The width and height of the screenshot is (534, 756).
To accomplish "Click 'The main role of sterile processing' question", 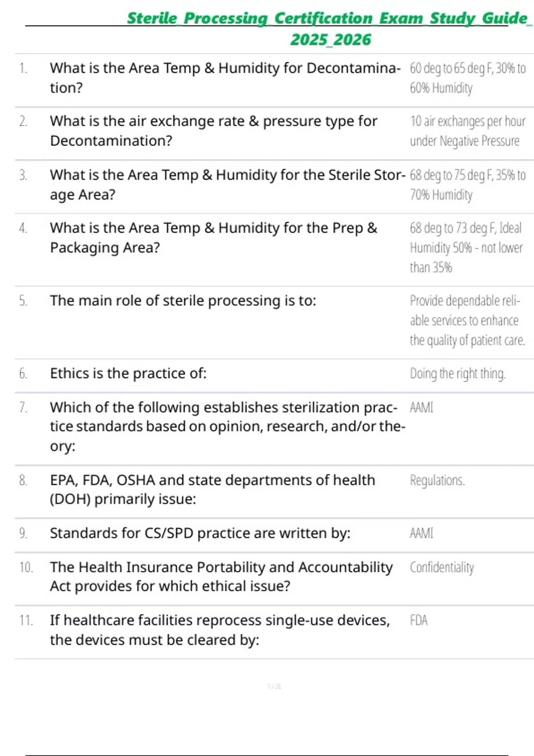I will tap(183, 301).
